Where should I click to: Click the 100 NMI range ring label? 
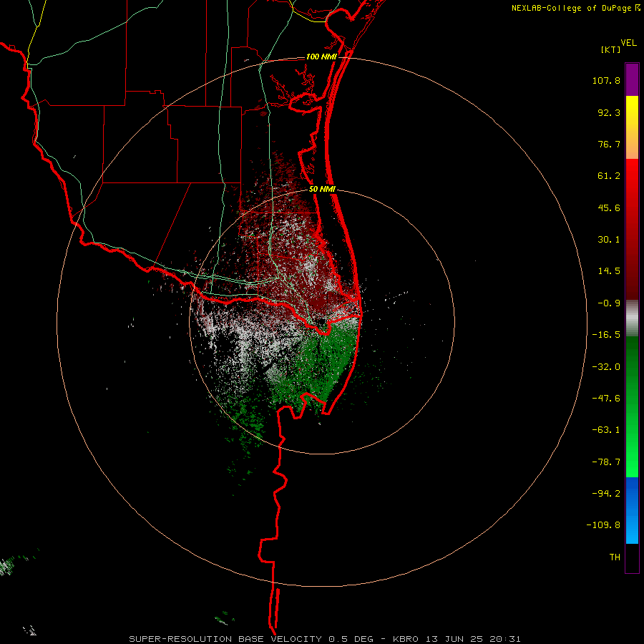pyautogui.click(x=321, y=57)
